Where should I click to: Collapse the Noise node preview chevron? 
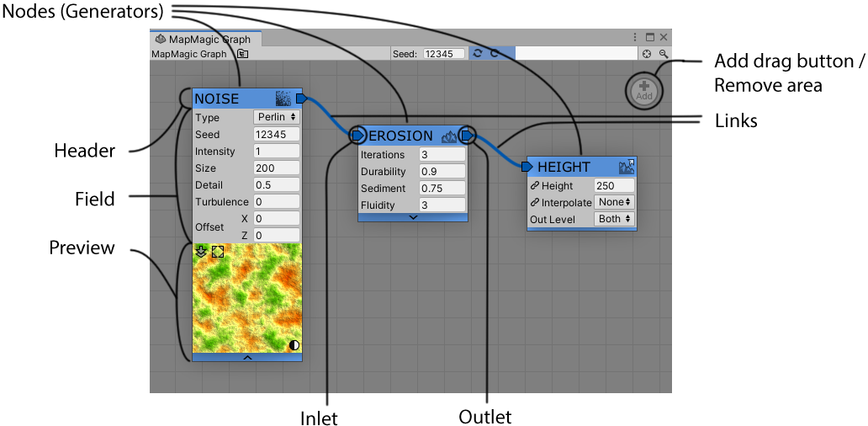[x=247, y=357]
